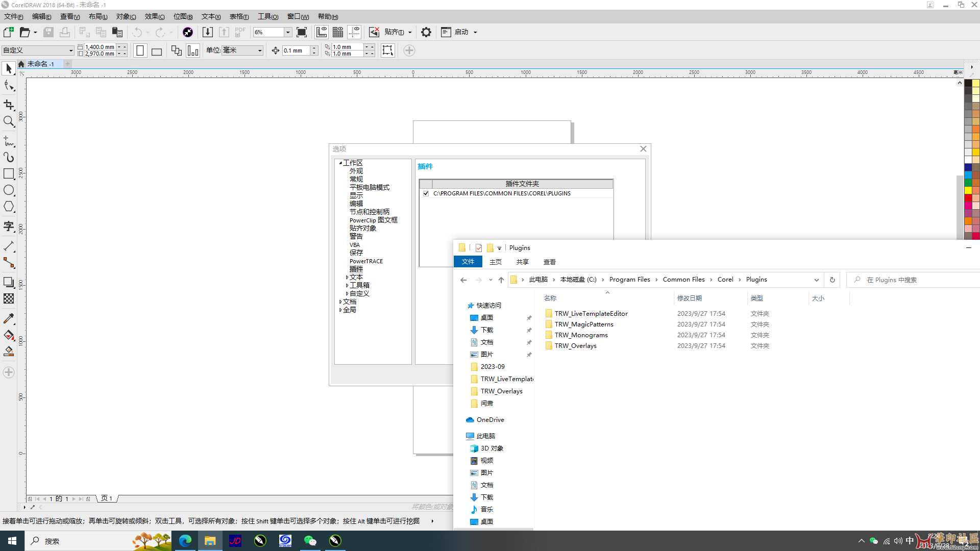The height and width of the screenshot is (551, 980).
Task: Toggle the checkmark icon in Explorer title bar
Action: [x=479, y=248]
